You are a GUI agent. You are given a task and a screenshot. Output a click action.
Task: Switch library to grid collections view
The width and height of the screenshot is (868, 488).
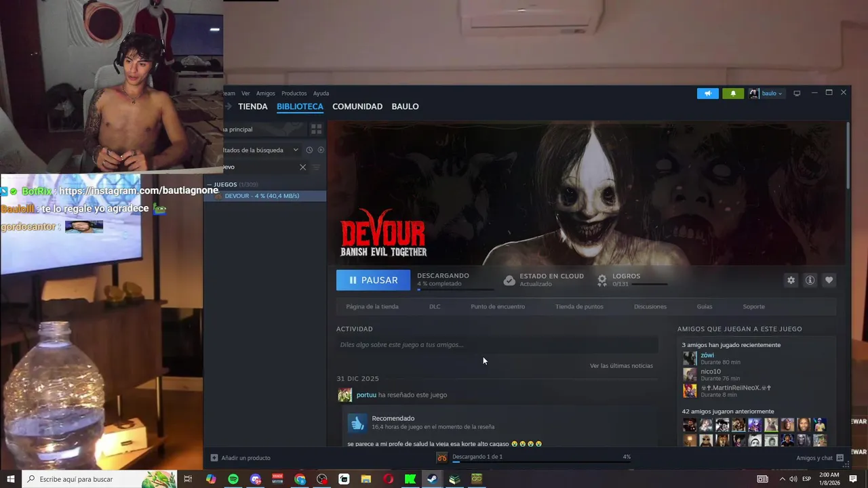pos(316,129)
